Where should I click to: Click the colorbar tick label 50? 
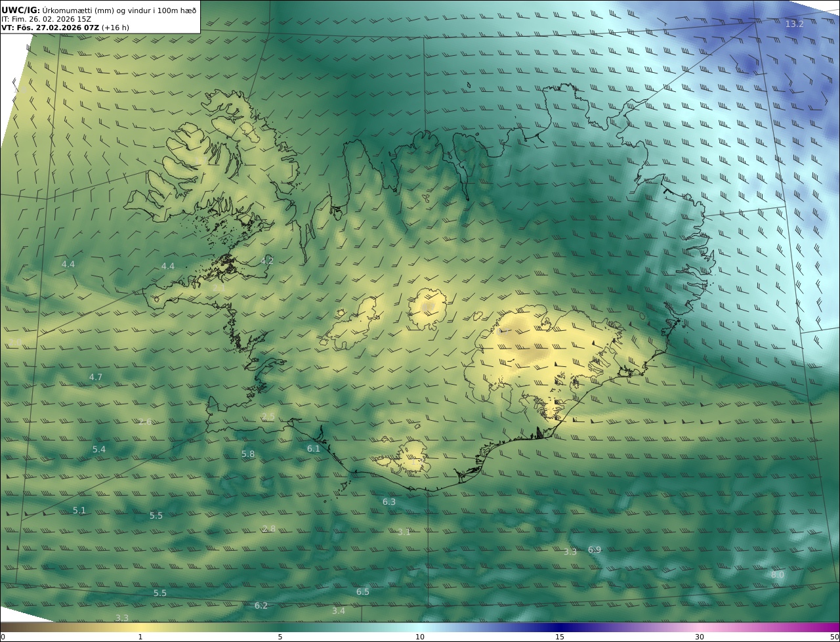coord(835,637)
